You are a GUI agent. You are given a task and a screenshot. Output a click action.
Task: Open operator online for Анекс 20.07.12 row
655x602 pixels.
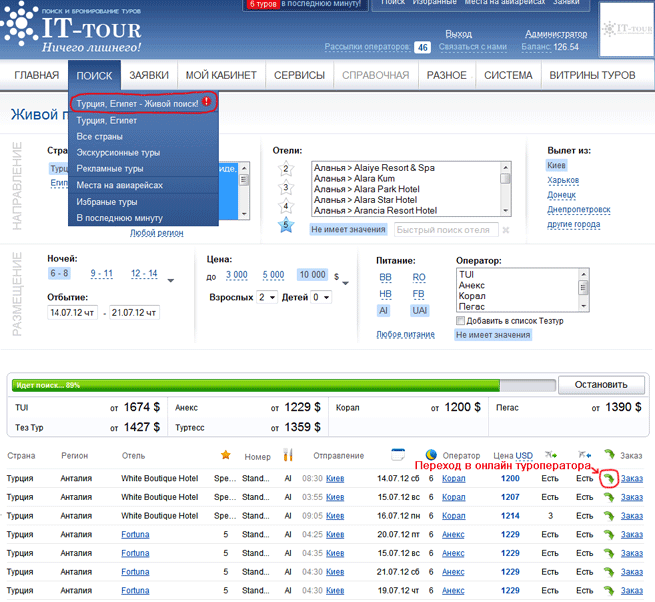tap(609, 534)
